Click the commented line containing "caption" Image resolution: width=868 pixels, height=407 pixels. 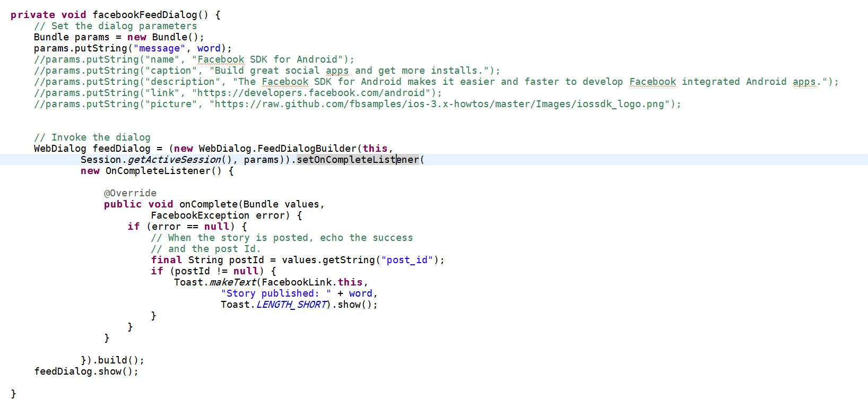tap(267, 71)
